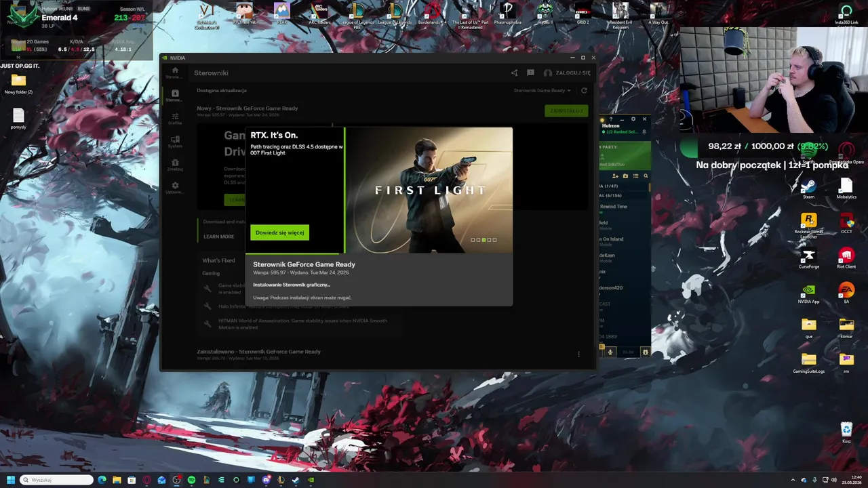Image resolution: width=868 pixels, height=488 pixels.
Task: Open Discord from the taskbar
Action: pyautogui.click(x=266, y=480)
